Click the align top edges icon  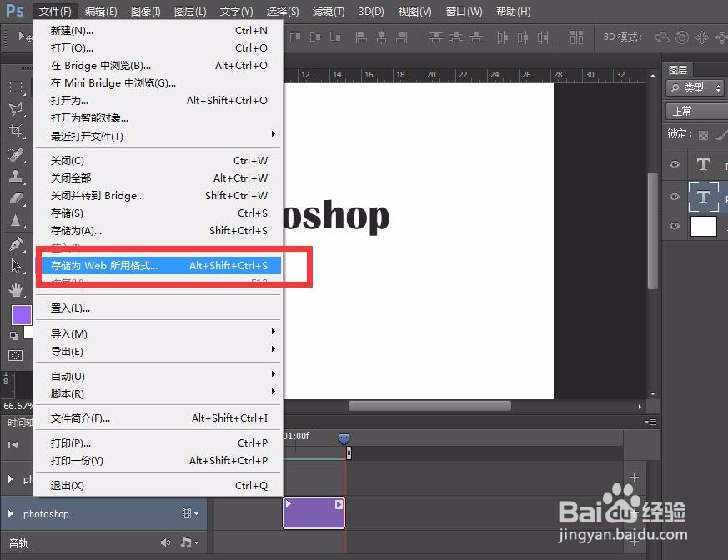pos(295,37)
